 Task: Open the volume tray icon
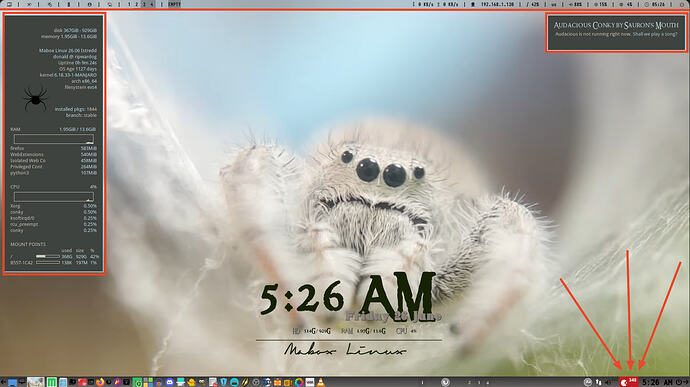point(609,382)
